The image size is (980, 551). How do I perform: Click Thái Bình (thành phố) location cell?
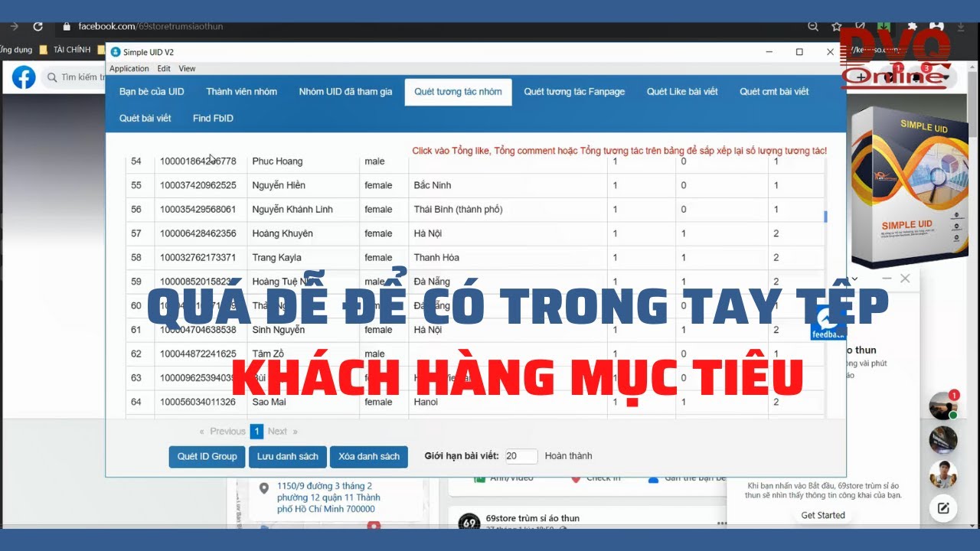click(508, 209)
